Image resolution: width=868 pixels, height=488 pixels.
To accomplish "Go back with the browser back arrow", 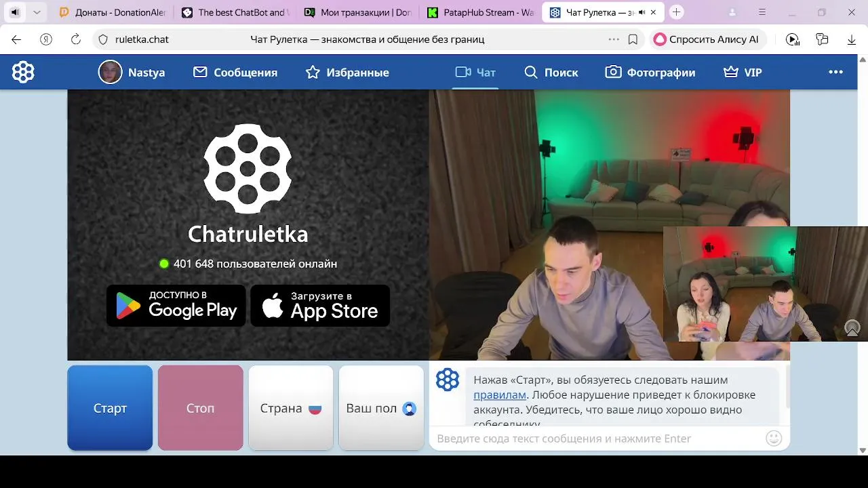I will pos(16,39).
